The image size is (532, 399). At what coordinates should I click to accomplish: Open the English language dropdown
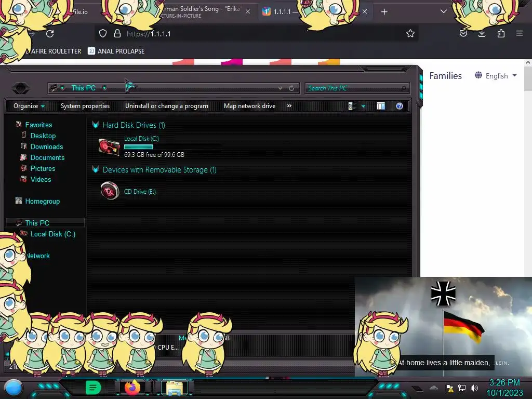point(496,76)
